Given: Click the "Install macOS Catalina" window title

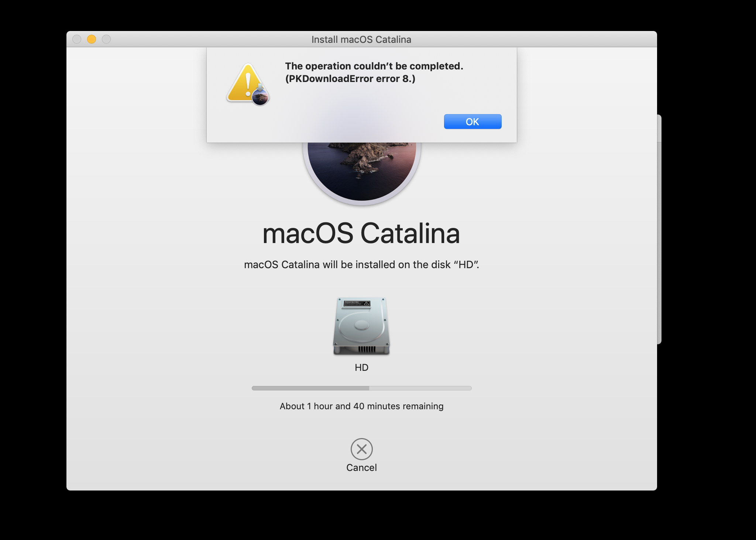Looking at the screenshot, I should tap(361, 40).
